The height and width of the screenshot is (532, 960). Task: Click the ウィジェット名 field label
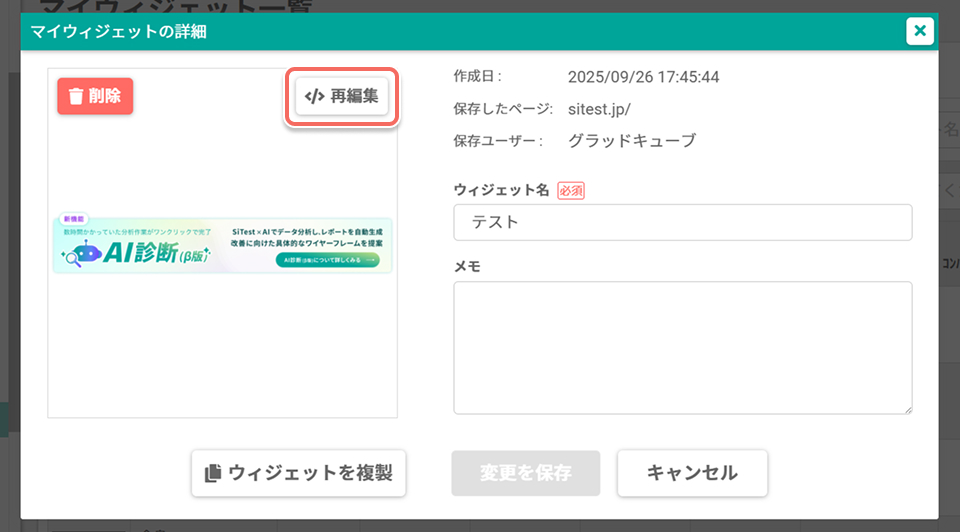point(501,190)
